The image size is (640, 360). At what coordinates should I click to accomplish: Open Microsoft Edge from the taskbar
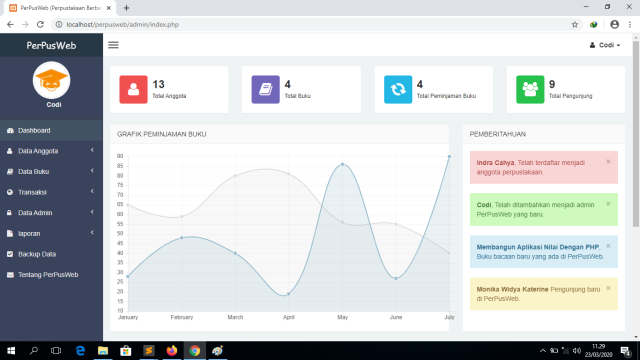[x=80, y=351]
